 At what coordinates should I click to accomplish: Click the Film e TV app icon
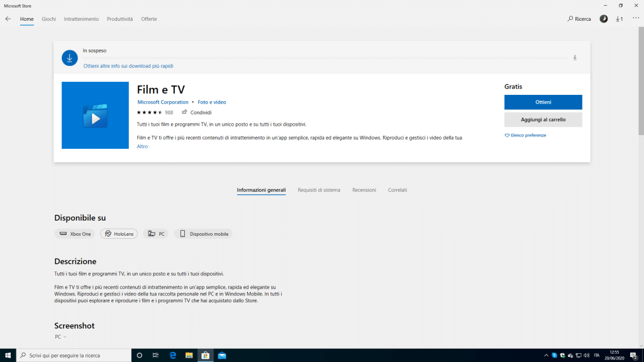[95, 116]
